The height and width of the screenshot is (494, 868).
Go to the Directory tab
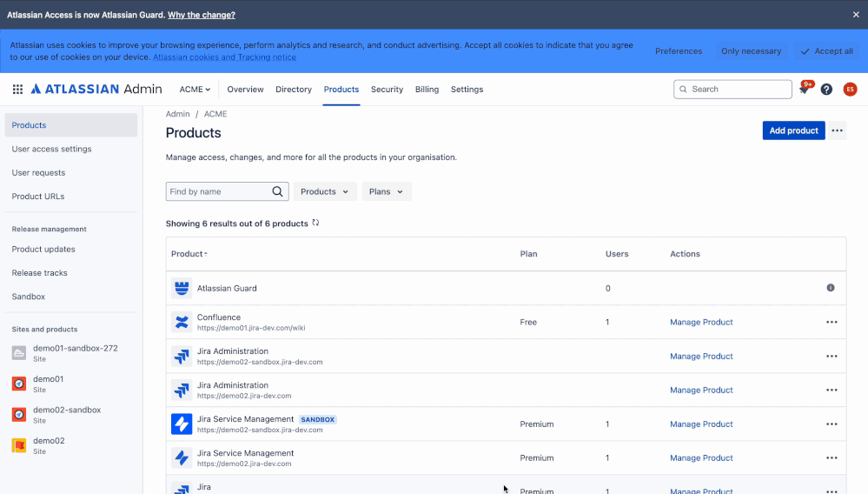[294, 90]
